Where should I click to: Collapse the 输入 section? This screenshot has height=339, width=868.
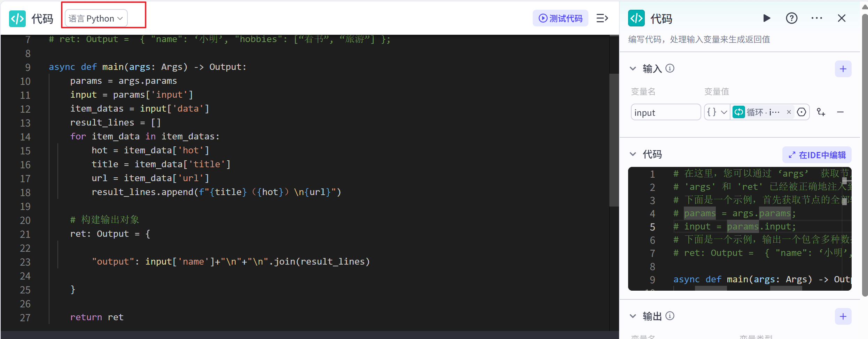633,68
